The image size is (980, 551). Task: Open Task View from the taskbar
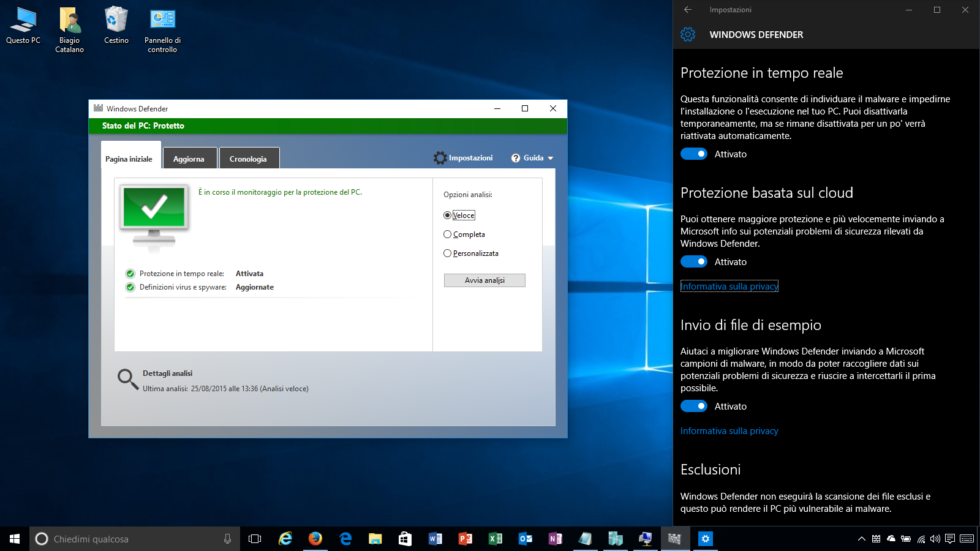255,539
